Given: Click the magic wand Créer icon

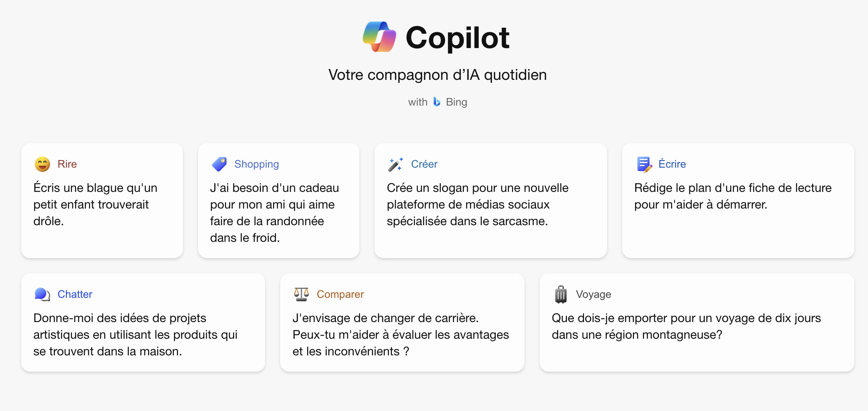Looking at the screenshot, I should (x=396, y=164).
